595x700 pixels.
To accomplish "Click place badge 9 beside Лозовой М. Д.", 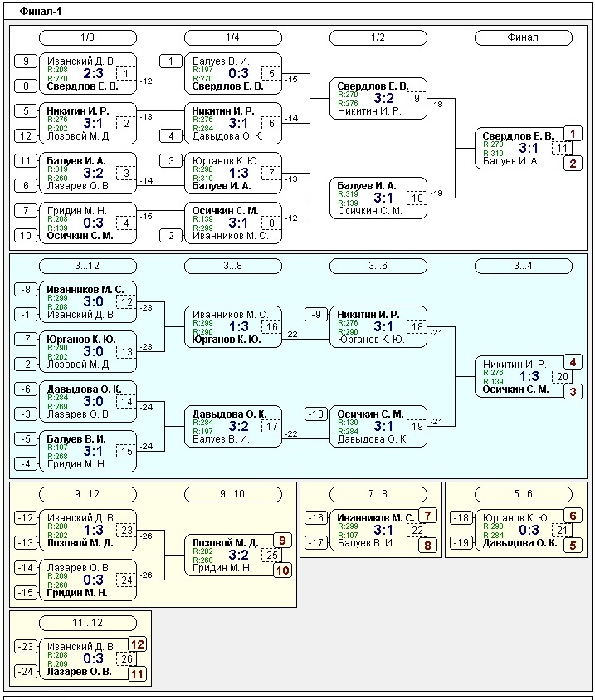I will (x=282, y=540).
